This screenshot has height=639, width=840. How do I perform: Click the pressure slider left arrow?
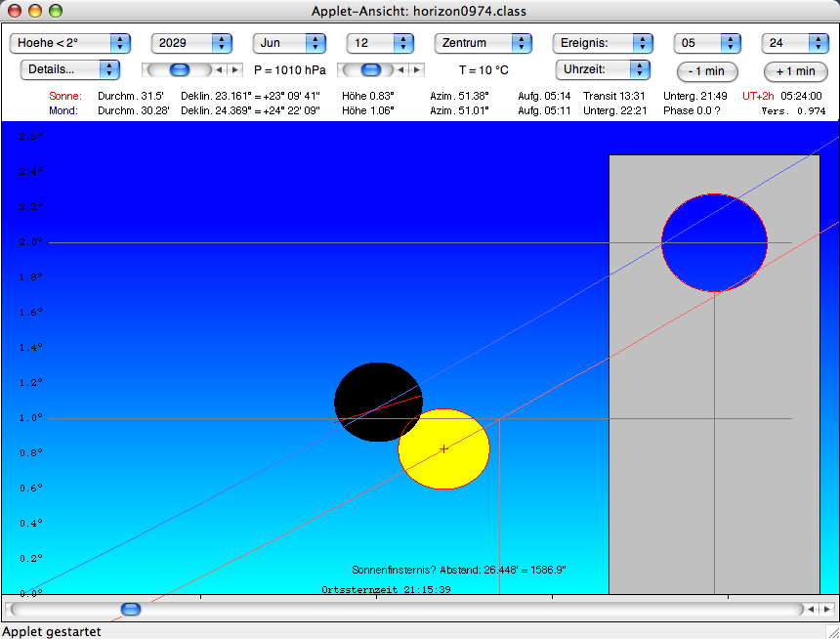point(219,69)
